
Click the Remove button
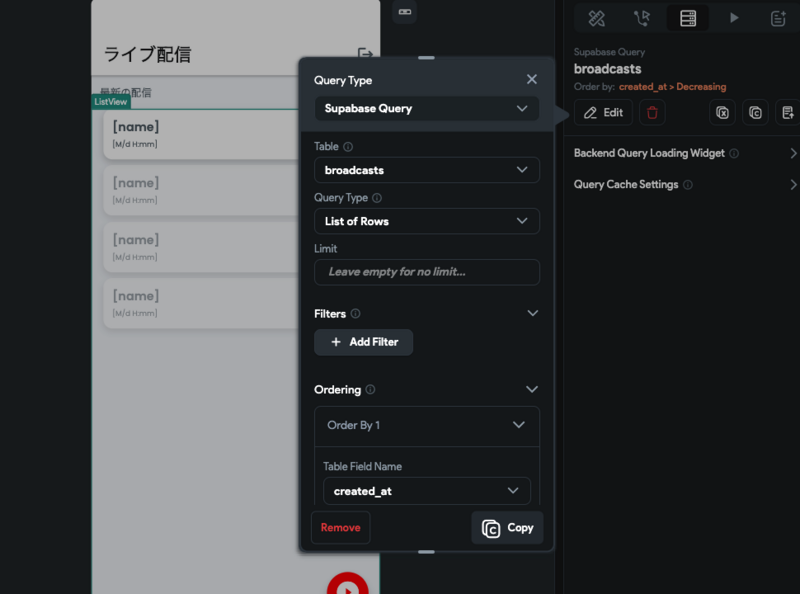(340, 528)
